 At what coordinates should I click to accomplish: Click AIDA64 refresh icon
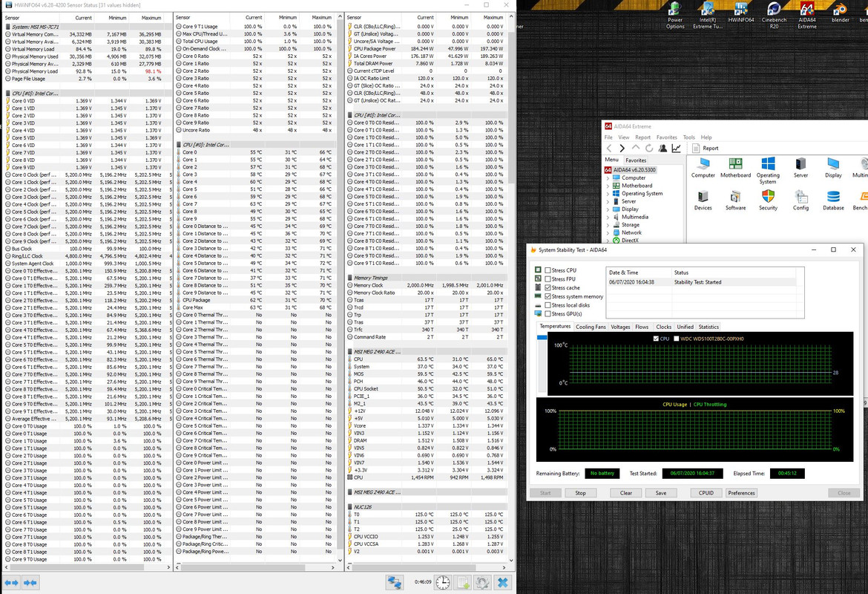tap(649, 148)
